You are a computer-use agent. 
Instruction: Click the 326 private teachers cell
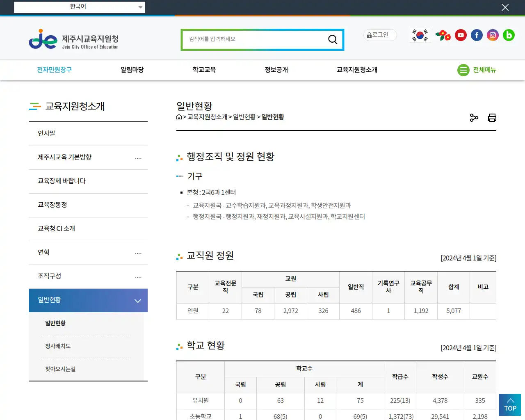(x=323, y=311)
